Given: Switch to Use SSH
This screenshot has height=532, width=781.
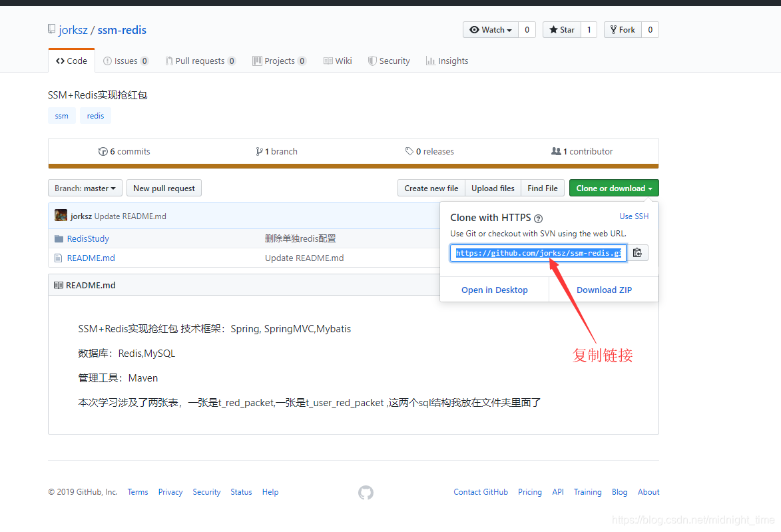Looking at the screenshot, I should pyautogui.click(x=634, y=216).
